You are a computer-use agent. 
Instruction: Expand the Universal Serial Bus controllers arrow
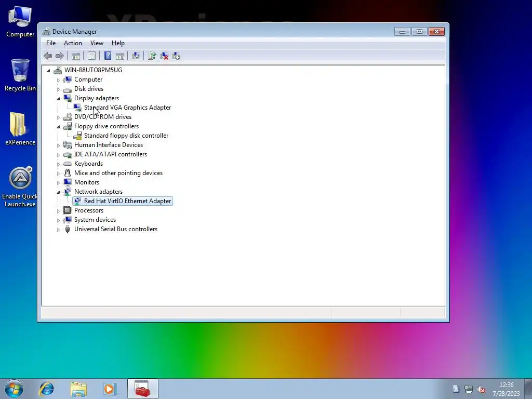pyautogui.click(x=58, y=230)
